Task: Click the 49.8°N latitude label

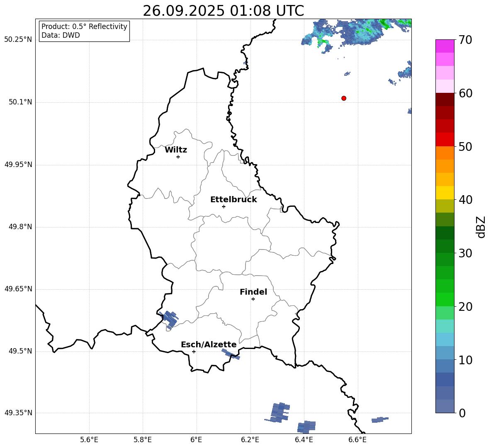Action: 20,227
